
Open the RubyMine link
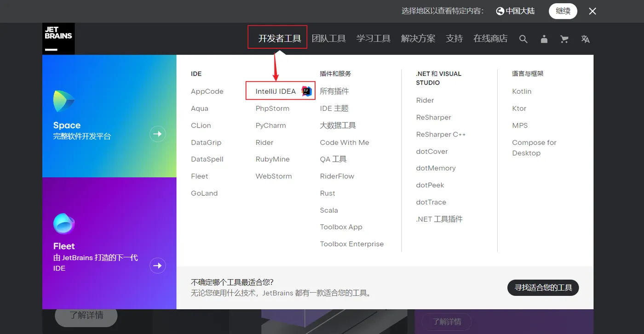coord(273,159)
